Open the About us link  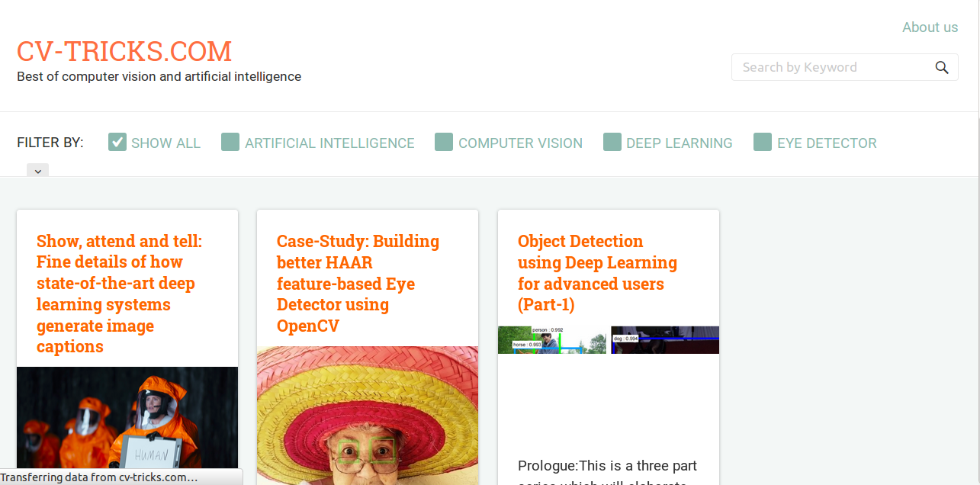(930, 27)
